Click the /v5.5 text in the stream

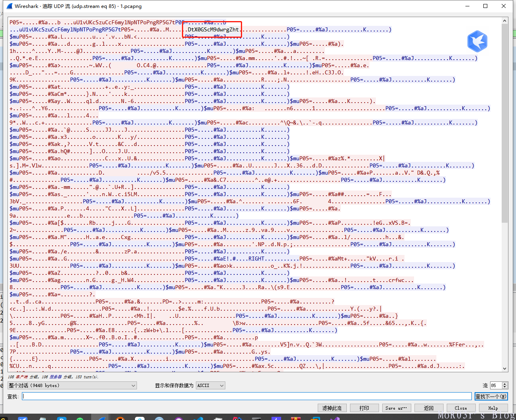[x=158, y=173]
